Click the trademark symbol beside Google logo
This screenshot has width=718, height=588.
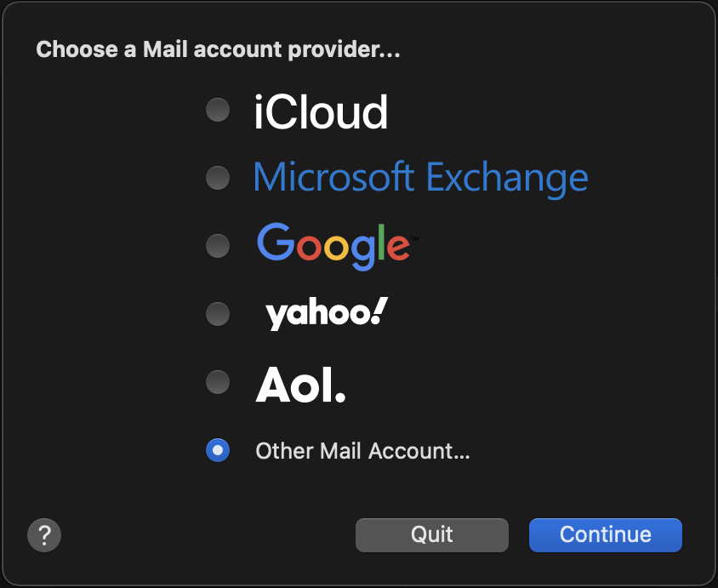(x=414, y=237)
